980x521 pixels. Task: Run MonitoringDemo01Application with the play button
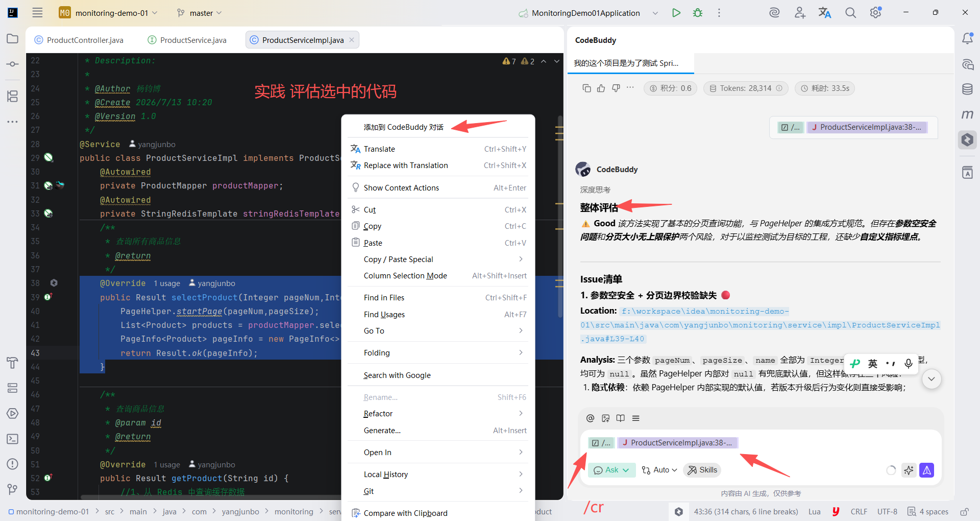coord(676,13)
